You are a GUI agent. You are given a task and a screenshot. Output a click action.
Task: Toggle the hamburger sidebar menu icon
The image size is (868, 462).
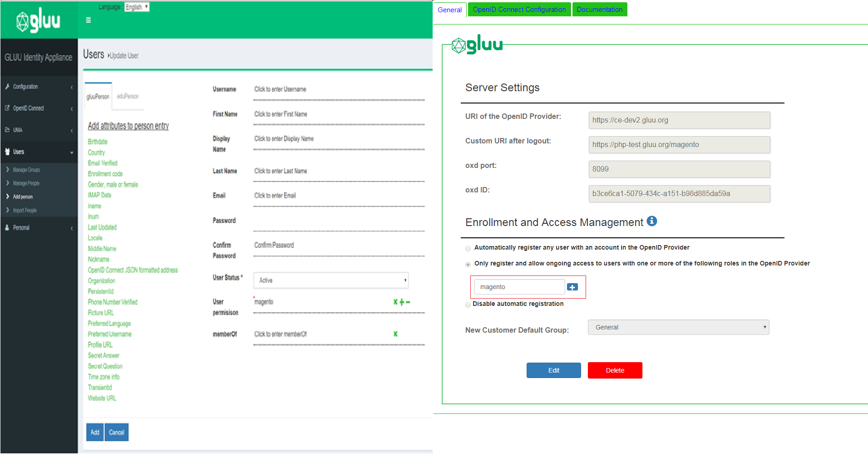coord(89,20)
